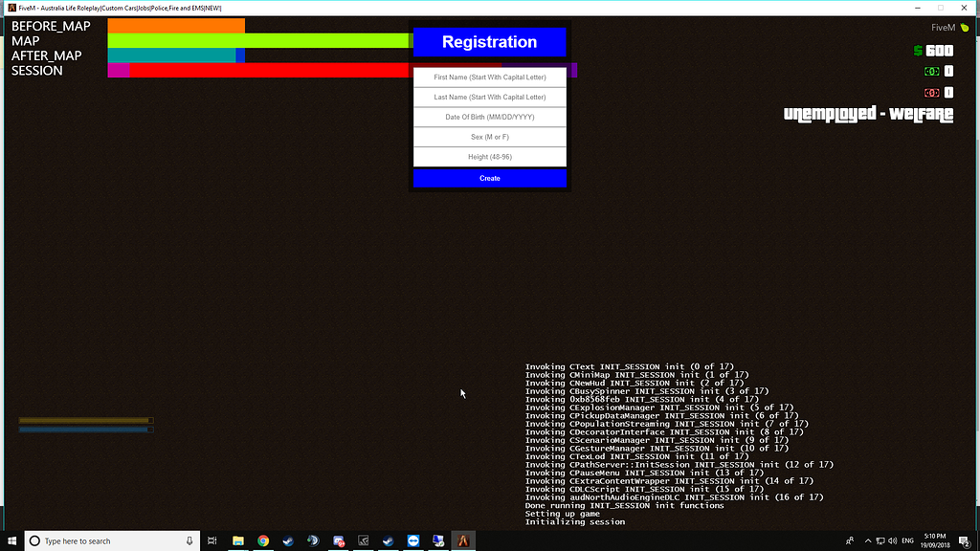Image resolution: width=980 pixels, height=551 pixels.
Task: Select the ENG language indicator
Action: pyautogui.click(x=907, y=540)
